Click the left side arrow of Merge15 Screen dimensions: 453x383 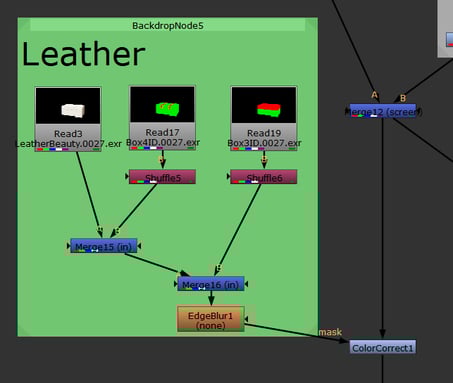(68, 246)
